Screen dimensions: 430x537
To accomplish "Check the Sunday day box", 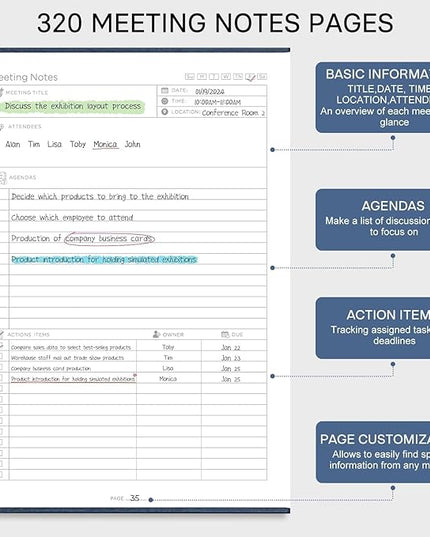I will pyautogui.click(x=190, y=76).
